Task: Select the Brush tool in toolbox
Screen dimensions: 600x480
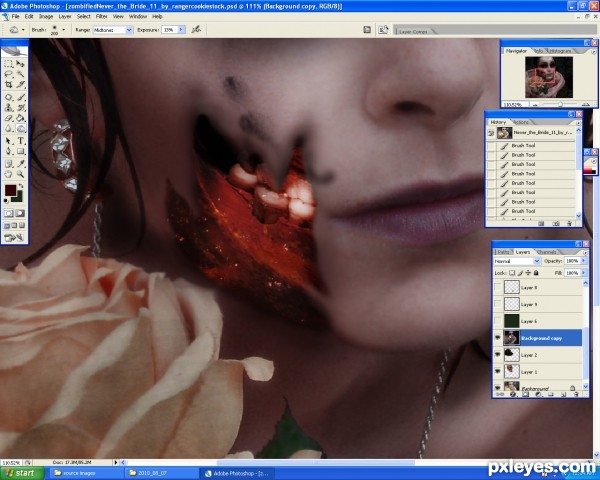Action: [20, 98]
